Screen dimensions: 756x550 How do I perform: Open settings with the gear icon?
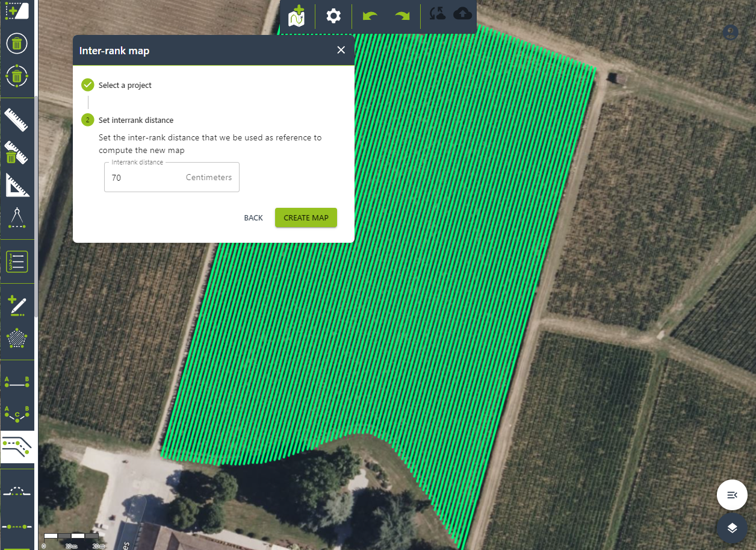point(333,16)
